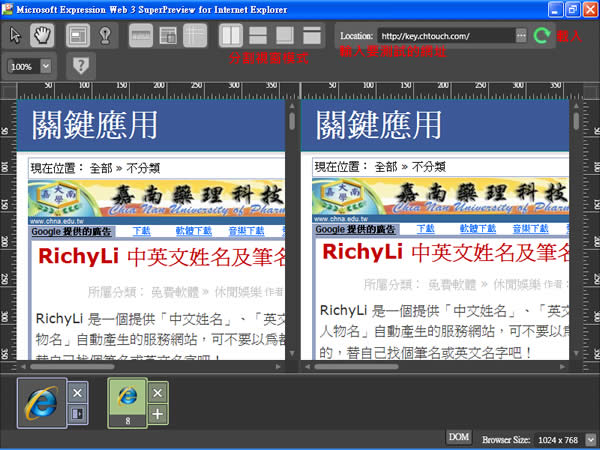Click left pane scroll-up arrow
Viewport: 600px width, 450px height.
pos(292,106)
